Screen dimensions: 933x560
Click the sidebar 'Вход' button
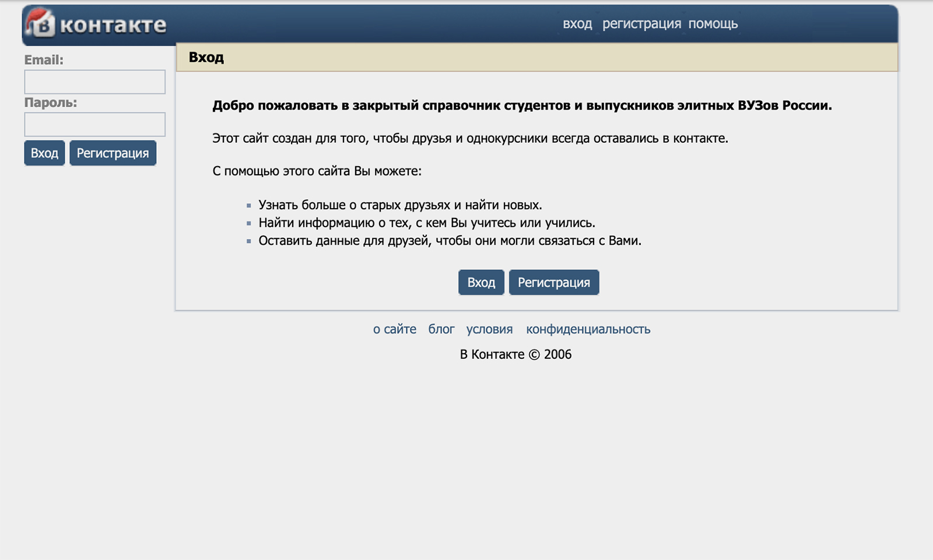44,153
